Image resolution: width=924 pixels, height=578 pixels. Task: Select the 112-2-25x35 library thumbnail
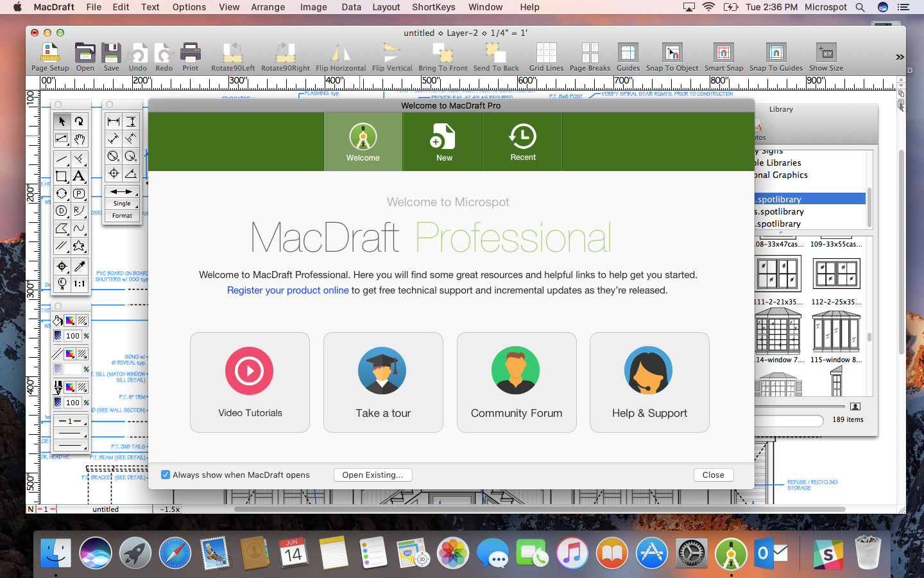[836, 274]
